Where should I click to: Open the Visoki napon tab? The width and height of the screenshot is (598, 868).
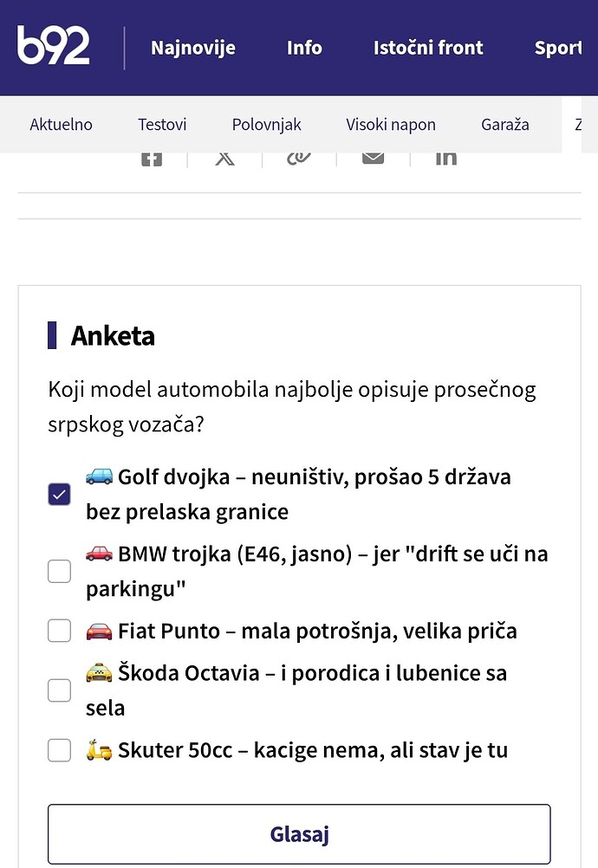pyautogui.click(x=391, y=125)
